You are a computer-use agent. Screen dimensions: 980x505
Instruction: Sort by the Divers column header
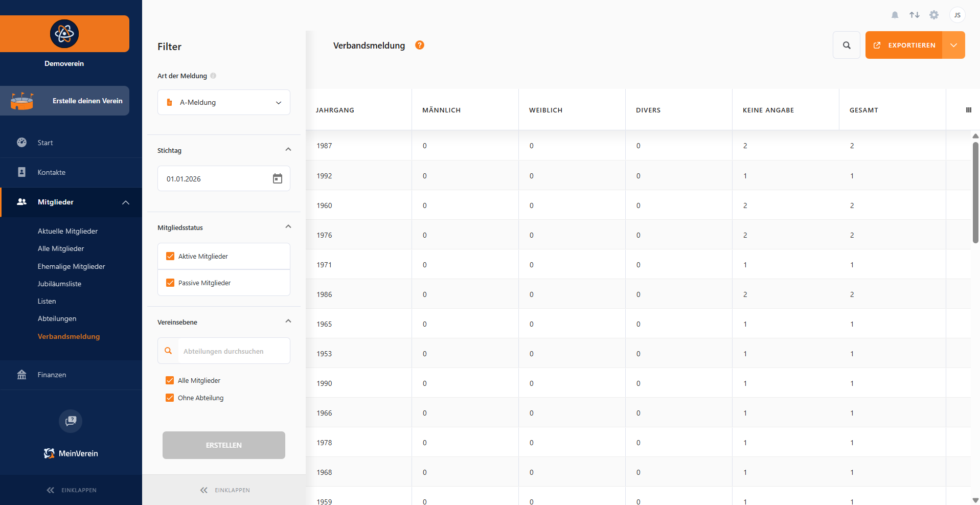tap(648, 110)
